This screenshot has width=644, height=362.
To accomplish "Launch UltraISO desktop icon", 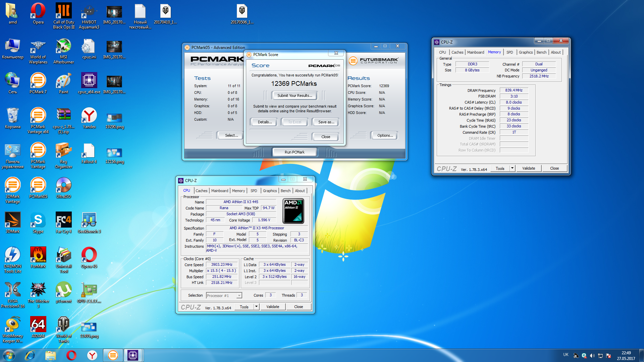I will (63, 188).
